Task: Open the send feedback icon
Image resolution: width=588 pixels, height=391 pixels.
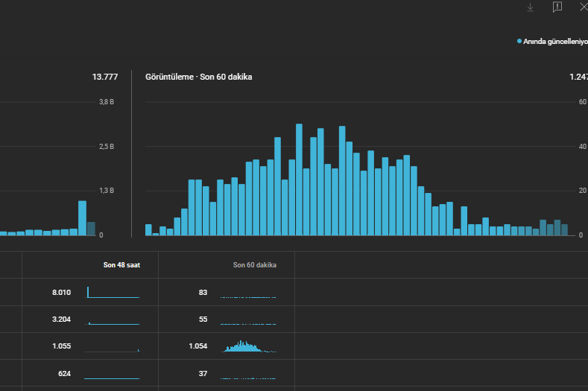Action: (557, 7)
